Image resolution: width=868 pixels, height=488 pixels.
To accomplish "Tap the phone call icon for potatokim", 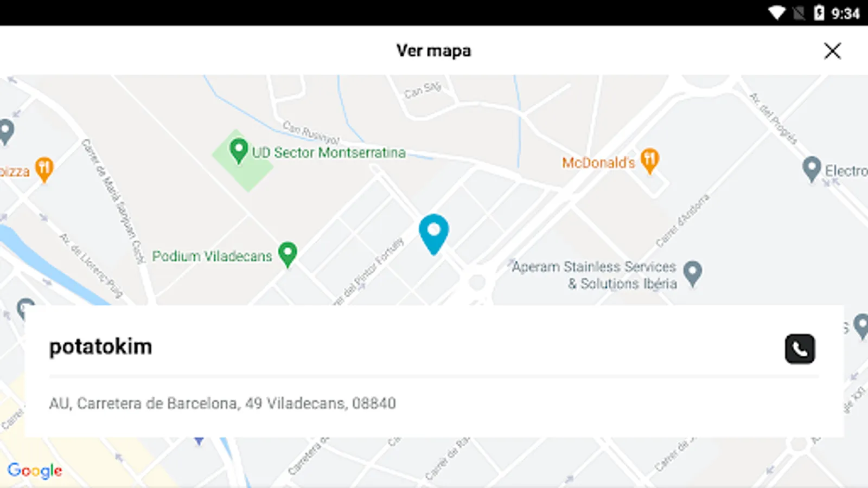I will [x=800, y=349].
